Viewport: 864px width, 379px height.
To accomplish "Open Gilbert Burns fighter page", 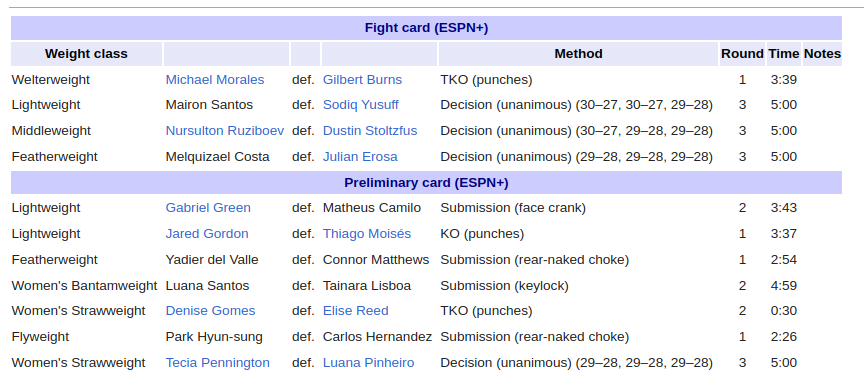I will click(x=363, y=80).
